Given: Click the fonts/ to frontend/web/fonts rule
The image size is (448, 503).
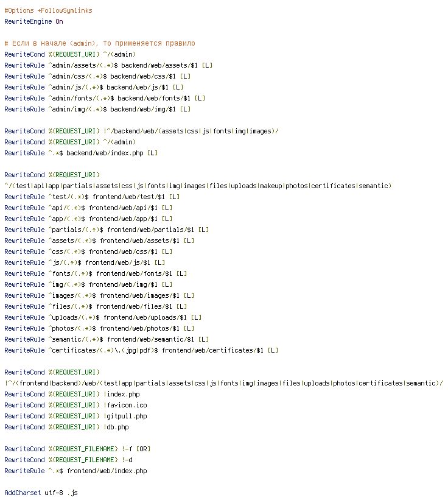Looking at the screenshot, I should coord(96,273).
